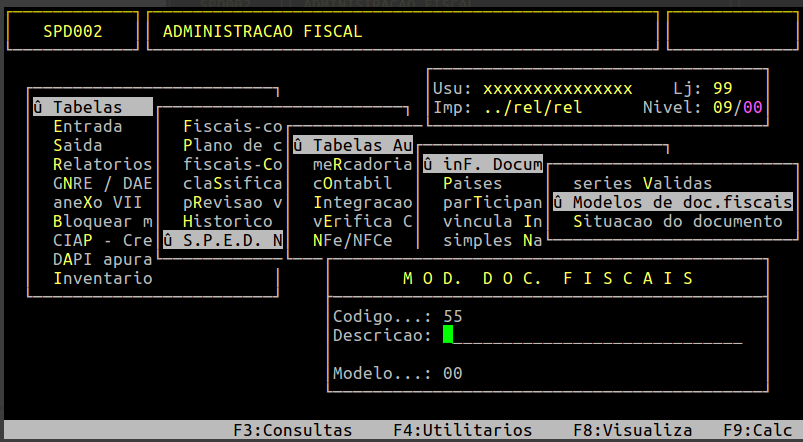Select the Integracao submenu item
803x442 pixels.
tap(363, 202)
